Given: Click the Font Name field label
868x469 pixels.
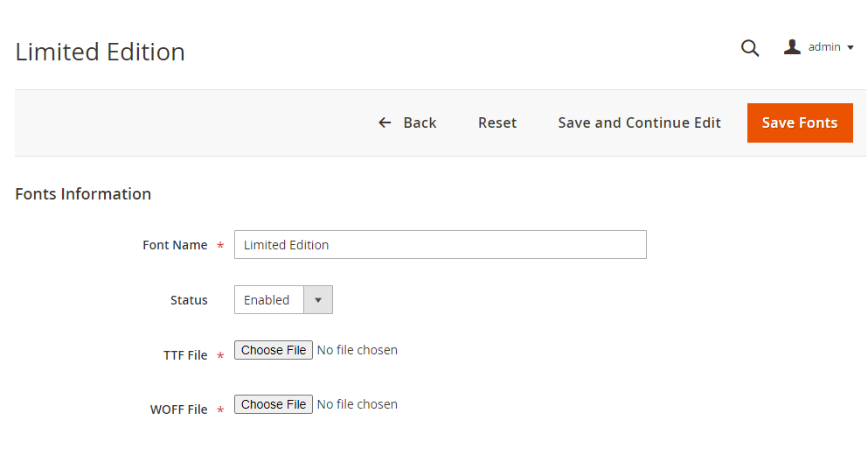Looking at the screenshot, I should pos(175,246).
